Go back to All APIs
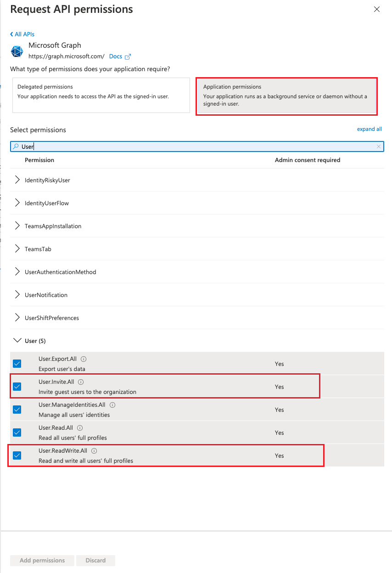This screenshot has width=392, height=573. coord(22,34)
